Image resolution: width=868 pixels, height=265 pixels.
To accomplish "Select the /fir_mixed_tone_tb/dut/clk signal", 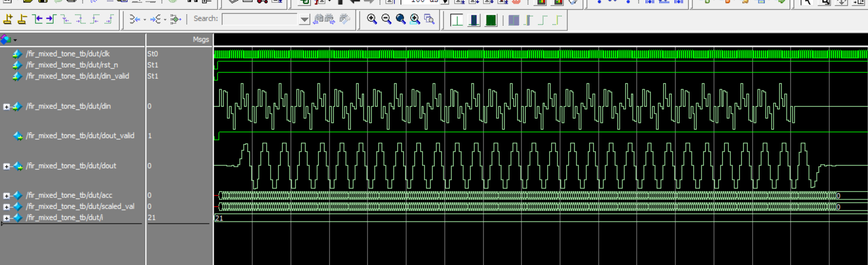I will [68, 54].
